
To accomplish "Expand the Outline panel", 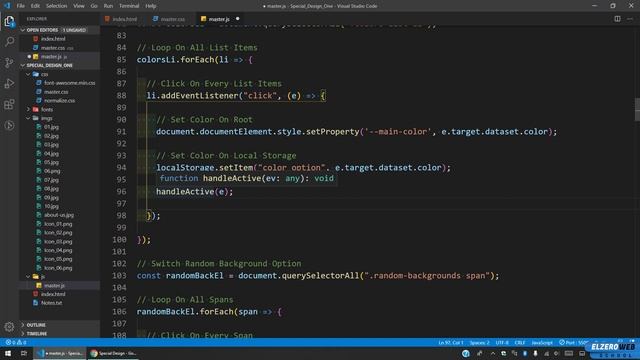I will (x=59, y=325).
